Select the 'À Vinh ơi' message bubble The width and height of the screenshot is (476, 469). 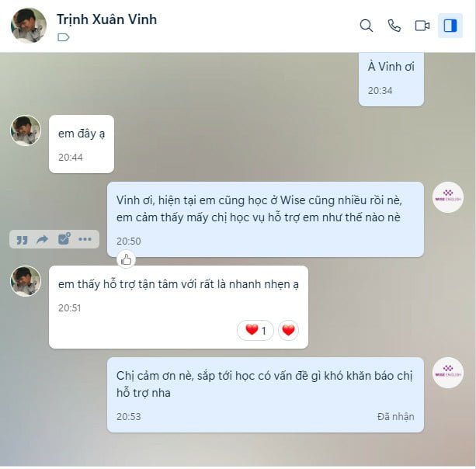tap(391, 79)
